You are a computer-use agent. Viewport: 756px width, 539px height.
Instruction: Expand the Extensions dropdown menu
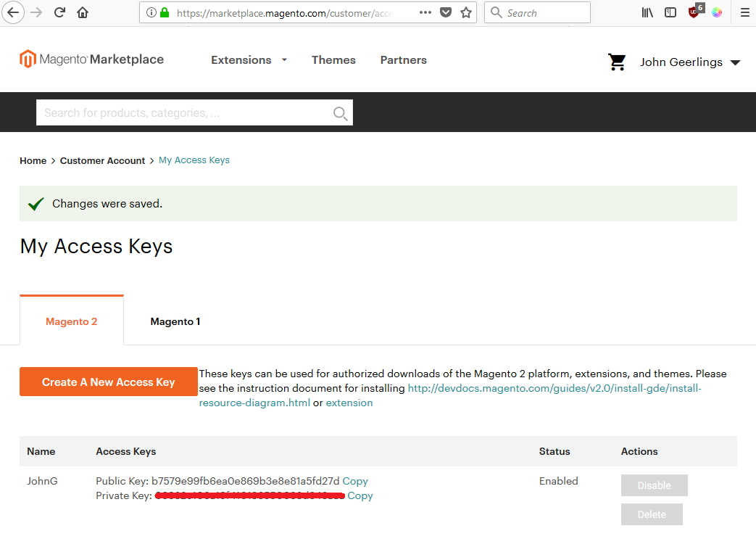(249, 59)
